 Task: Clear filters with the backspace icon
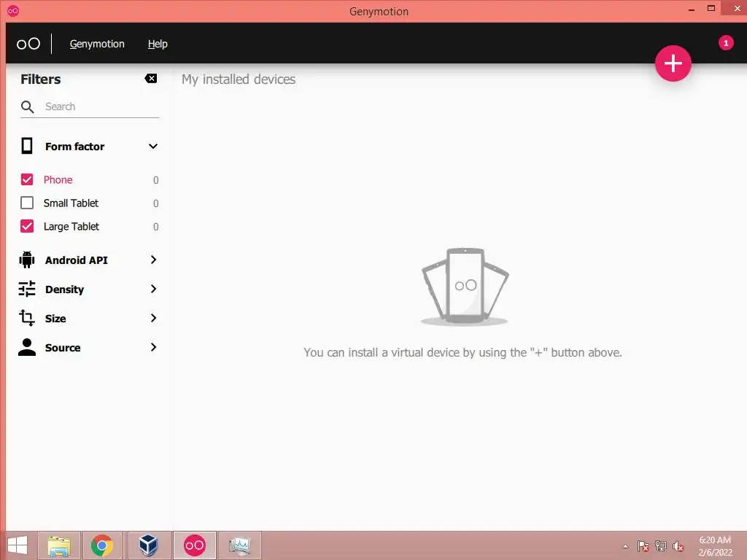coord(150,79)
